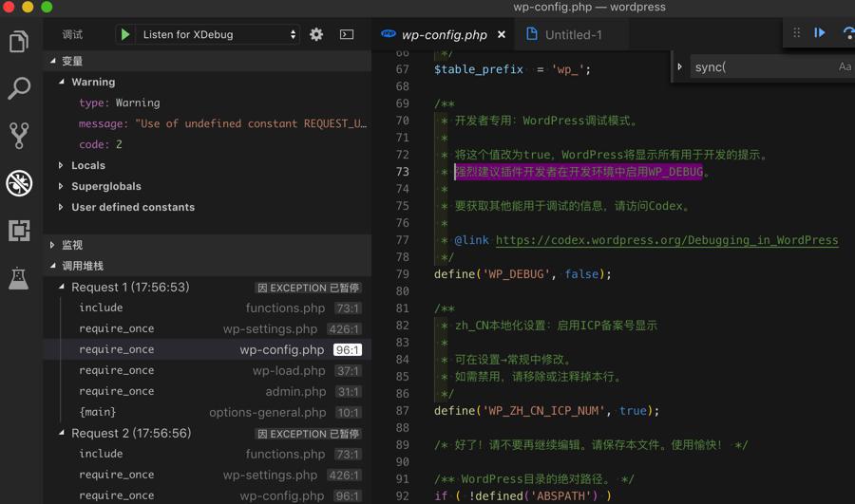Click the define('WP_DEBUG', false) line
The width and height of the screenshot is (855, 504).
[522, 274]
